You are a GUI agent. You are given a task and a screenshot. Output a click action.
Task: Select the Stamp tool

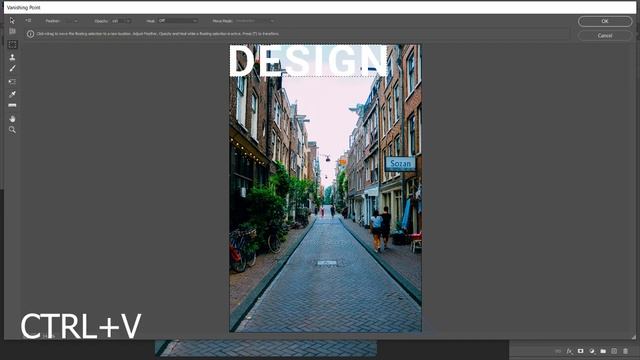(12, 58)
